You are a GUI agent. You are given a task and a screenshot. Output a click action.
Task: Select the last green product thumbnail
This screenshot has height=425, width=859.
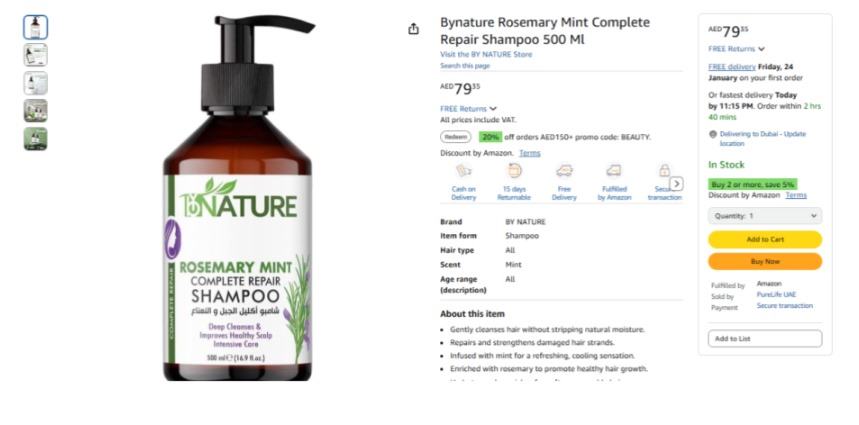[x=36, y=139]
